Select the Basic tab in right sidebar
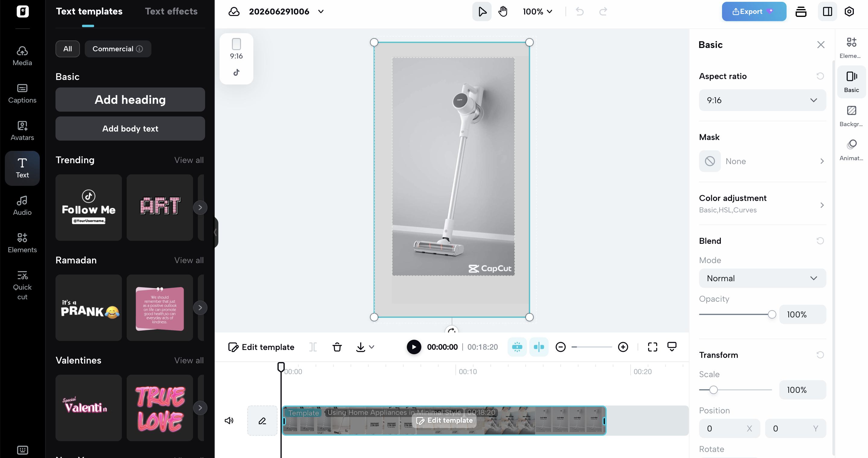Screen dimensions: 868x458 pyautogui.click(x=851, y=81)
